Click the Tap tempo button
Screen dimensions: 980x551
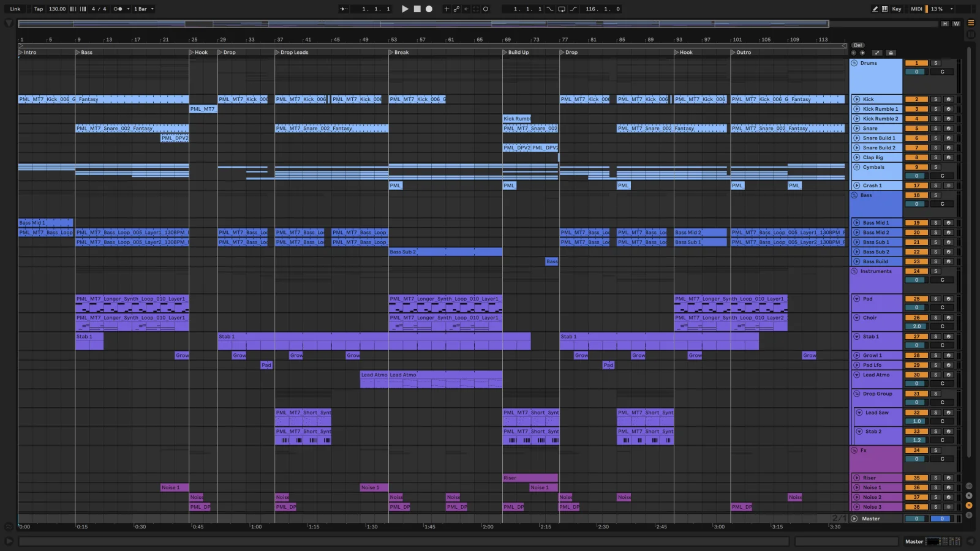39,9
